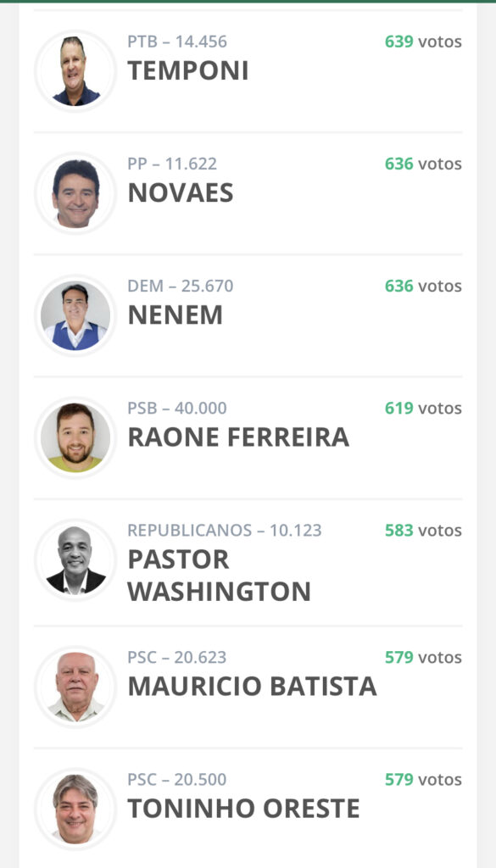
Task: Open Nenem's candidate photo
Action: [75, 315]
